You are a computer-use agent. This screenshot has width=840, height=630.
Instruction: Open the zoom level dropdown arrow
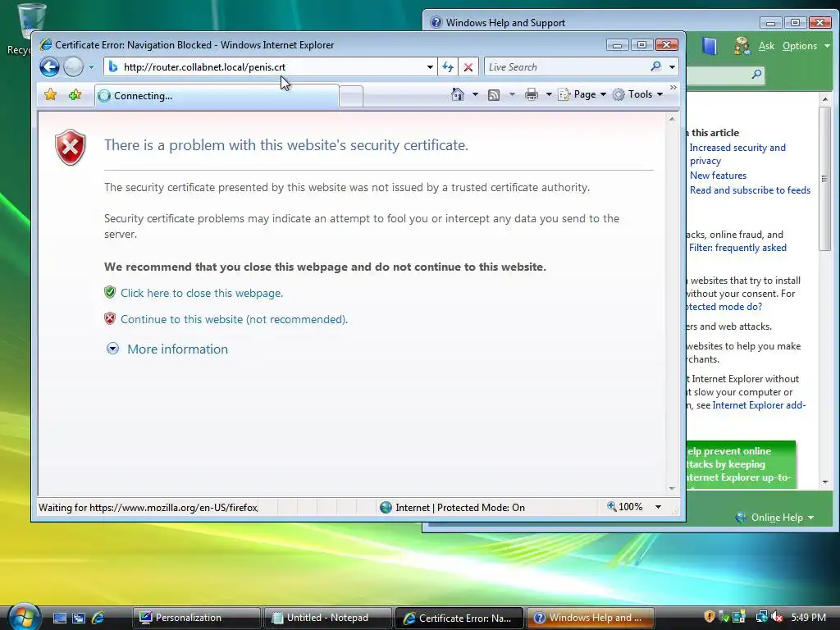(659, 507)
